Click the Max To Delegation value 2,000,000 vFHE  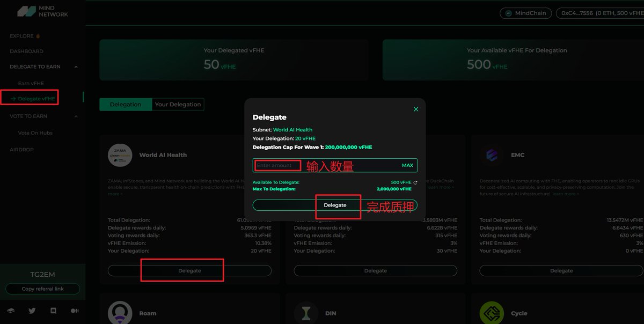point(394,189)
